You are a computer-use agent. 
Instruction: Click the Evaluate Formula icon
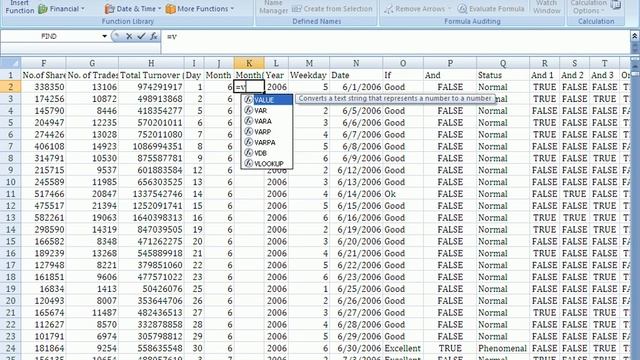[462, 9]
